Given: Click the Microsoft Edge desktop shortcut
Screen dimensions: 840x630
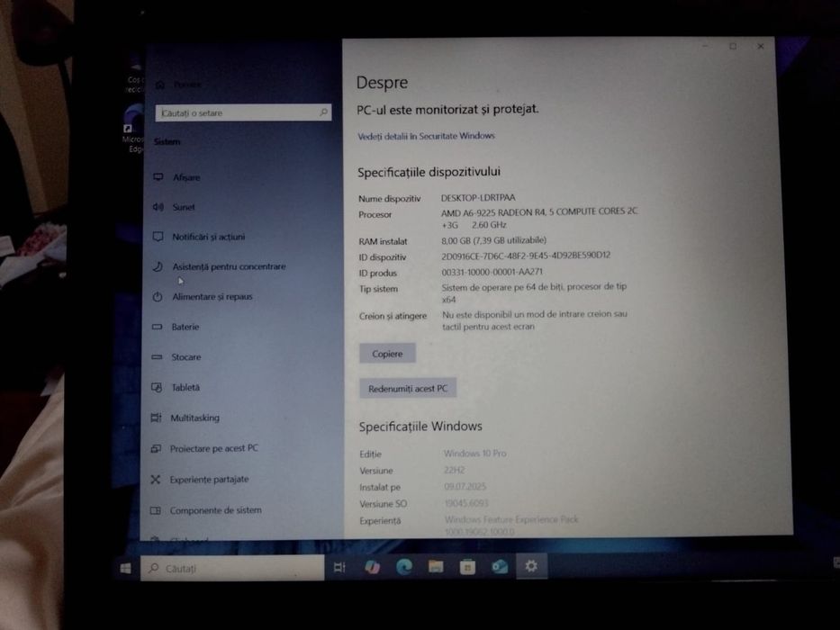Looking at the screenshot, I should (x=133, y=129).
